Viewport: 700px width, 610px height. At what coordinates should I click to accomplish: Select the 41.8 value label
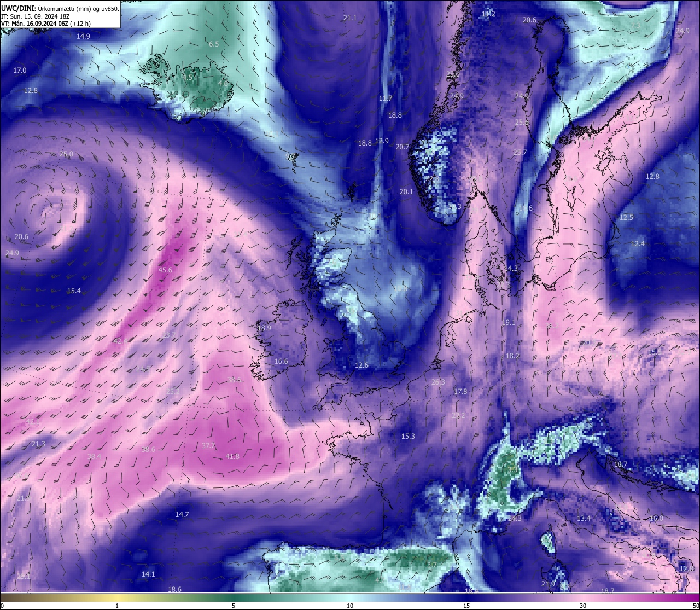[232, 456]
